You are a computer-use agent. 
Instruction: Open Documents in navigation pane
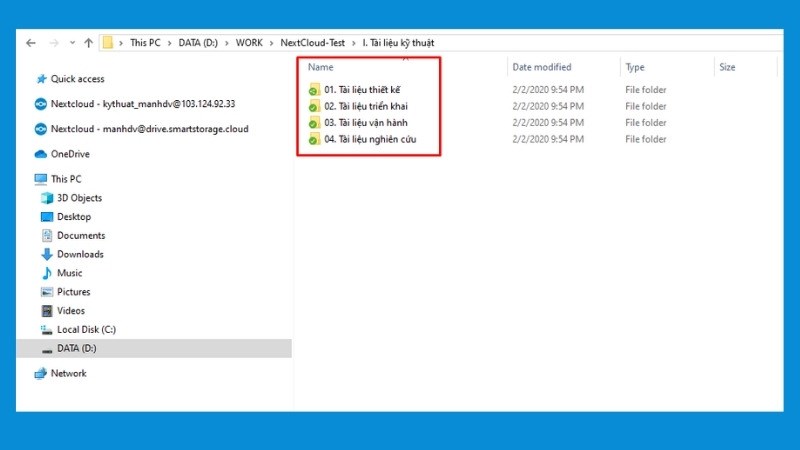[x=81, y=236]
